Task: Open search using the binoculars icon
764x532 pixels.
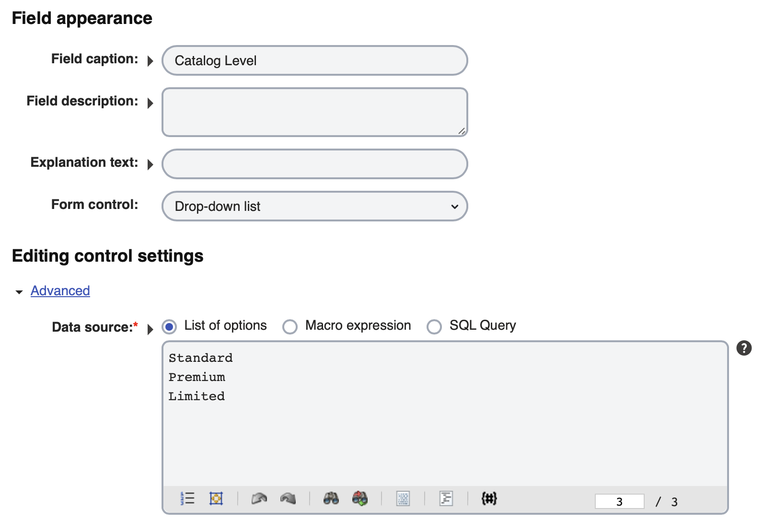Action: coord(331,498)
